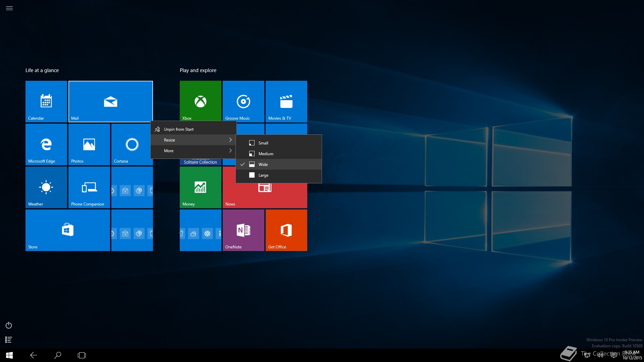Image resolution: width=644 pixels, height=362 pixels.
Task: Open the Money tile
Action: 201,187
